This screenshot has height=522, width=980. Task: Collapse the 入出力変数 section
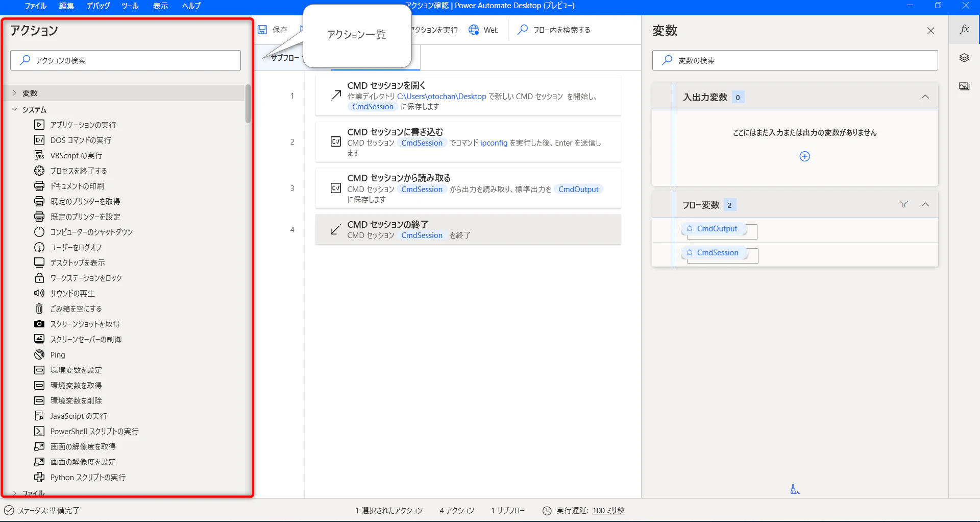(925, 97)
